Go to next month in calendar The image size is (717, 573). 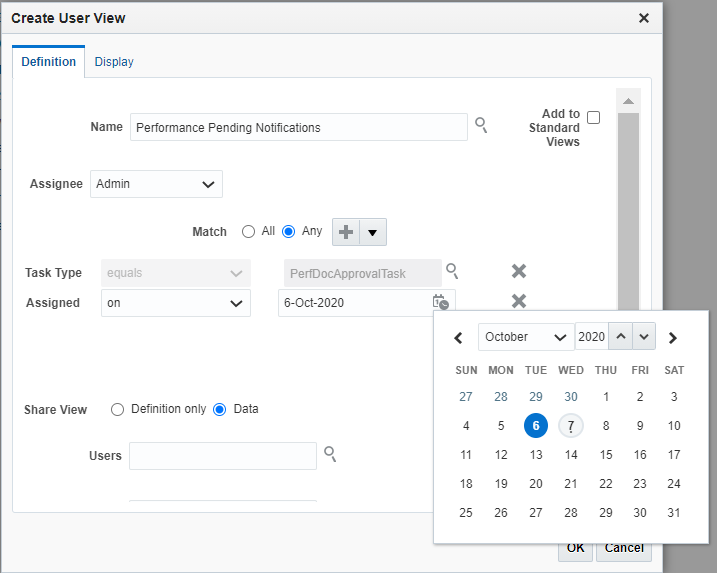(x=672, y=338)
